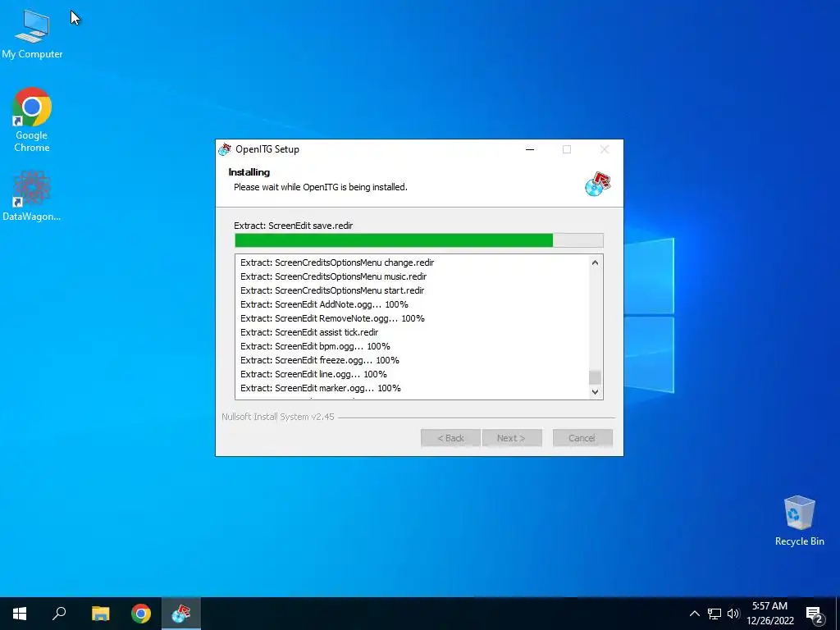840x630 pixels.
Task: Select 'ScreenEdit marker.ogg... 100%' log line
Action: click(321, 388)
